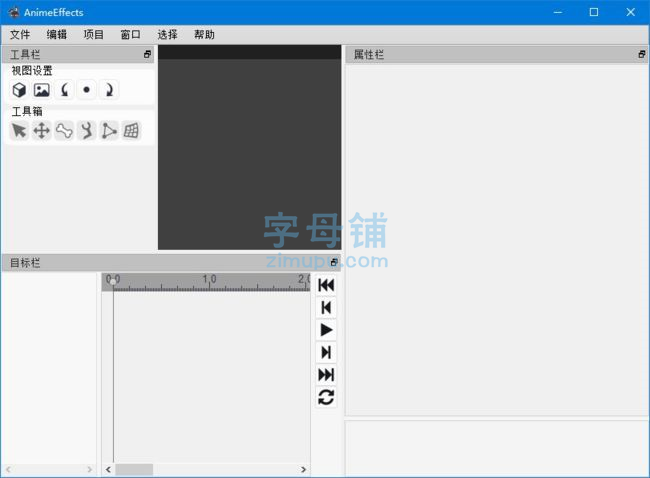Click the 1.0 mark on timeline ruler
650x478 pixels.
[x=209, y=279]
